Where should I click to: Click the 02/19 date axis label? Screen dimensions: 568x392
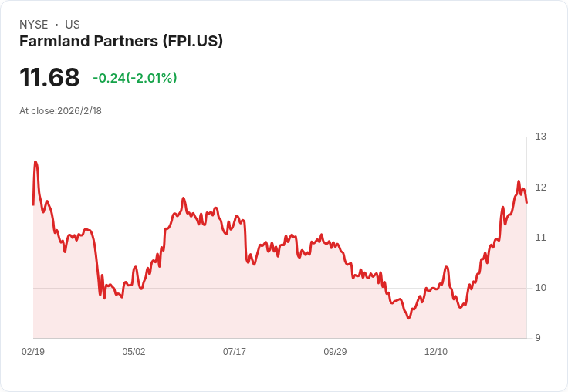[x=33, y=351]
